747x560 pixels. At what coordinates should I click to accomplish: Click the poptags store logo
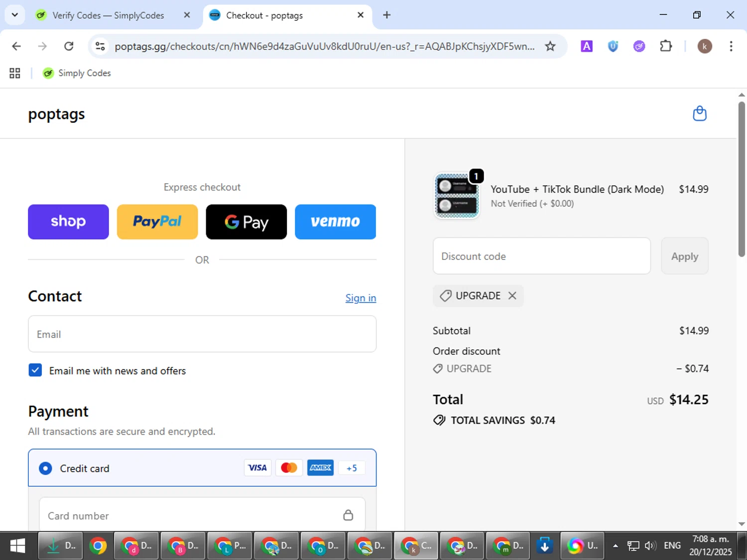pos(56,114)
